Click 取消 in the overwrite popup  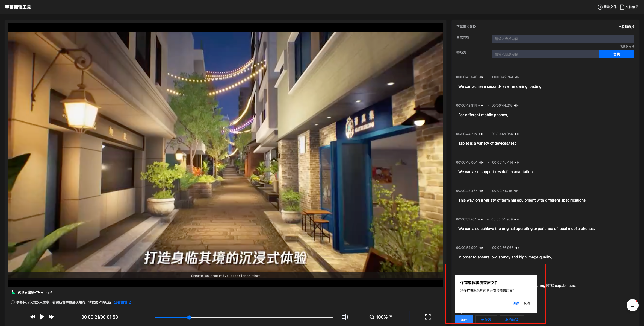pos(526,303)
